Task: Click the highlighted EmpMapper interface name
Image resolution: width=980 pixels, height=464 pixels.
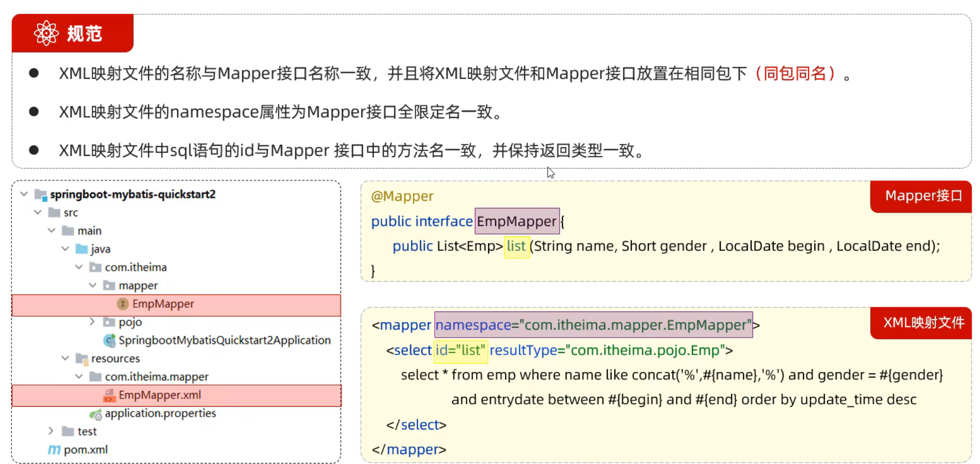Action: pos(516,221)
